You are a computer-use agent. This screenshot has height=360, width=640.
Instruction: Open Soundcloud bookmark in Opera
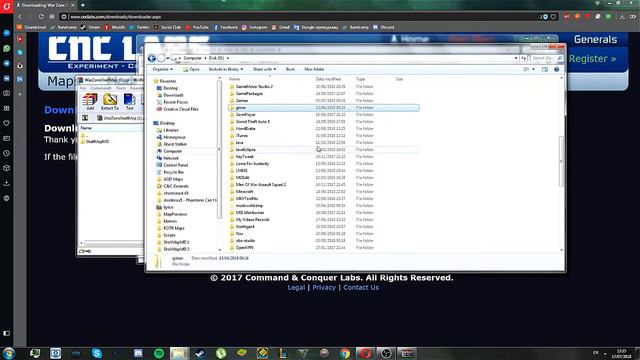[31, 27]
